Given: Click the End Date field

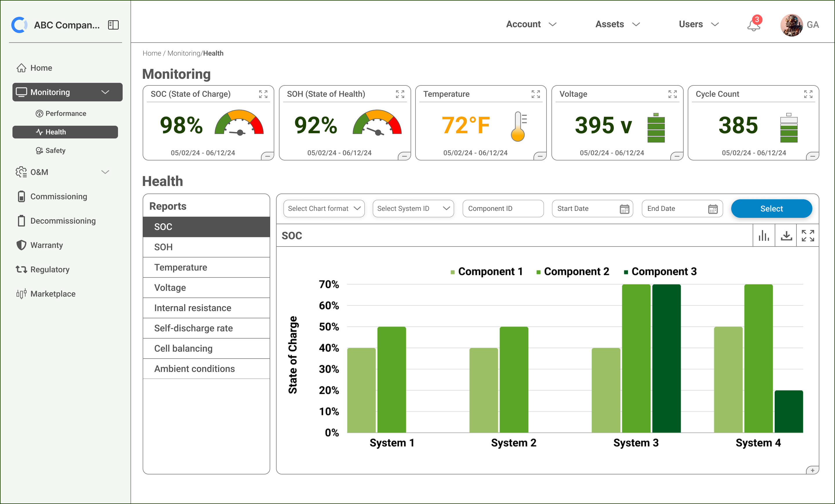Looking at the screenshot, I should click(x=682, y=209).
